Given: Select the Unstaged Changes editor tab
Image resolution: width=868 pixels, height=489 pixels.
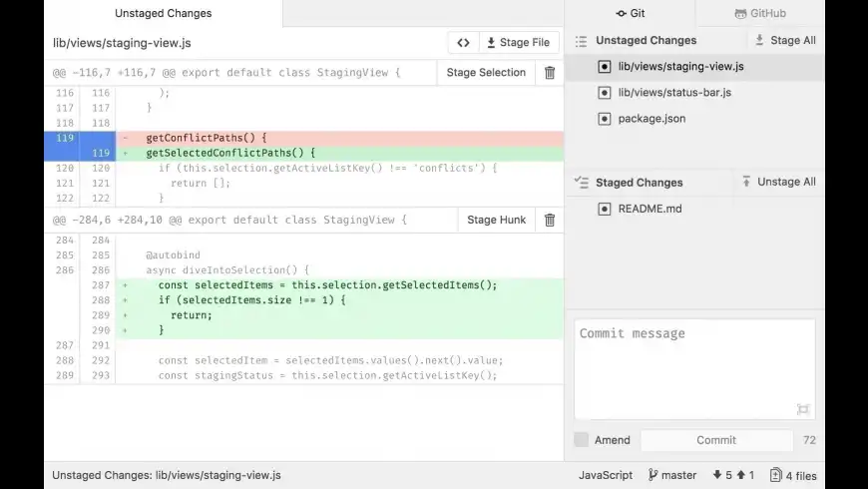Looking at the screenshot, I should click(x=163, y=14).
